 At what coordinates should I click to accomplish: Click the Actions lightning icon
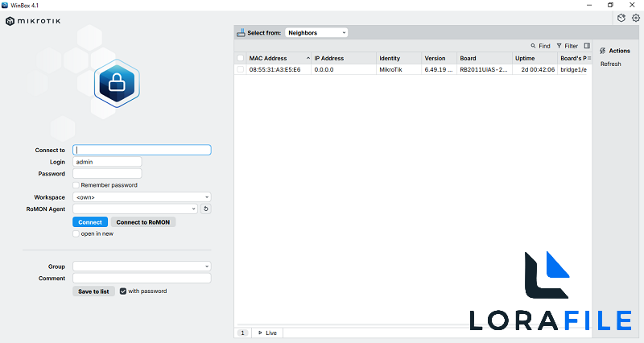(602, 51)
